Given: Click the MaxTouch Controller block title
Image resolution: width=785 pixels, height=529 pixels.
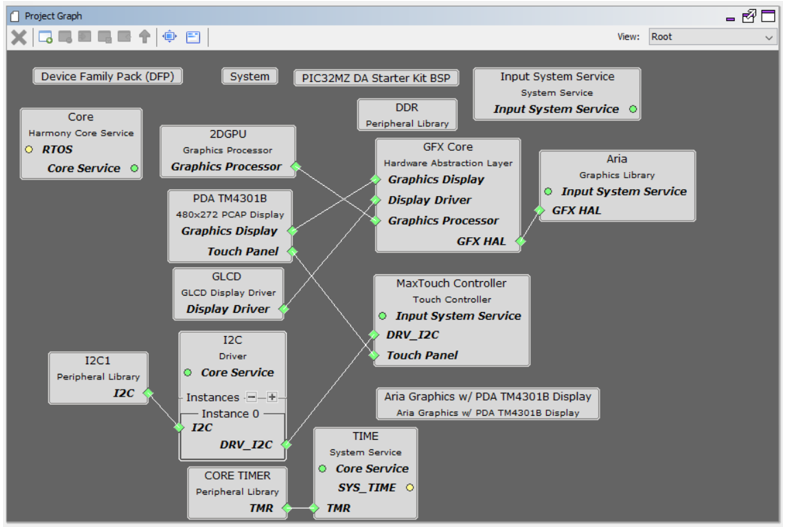Looking at the screenshot, I should pos(451,283).
